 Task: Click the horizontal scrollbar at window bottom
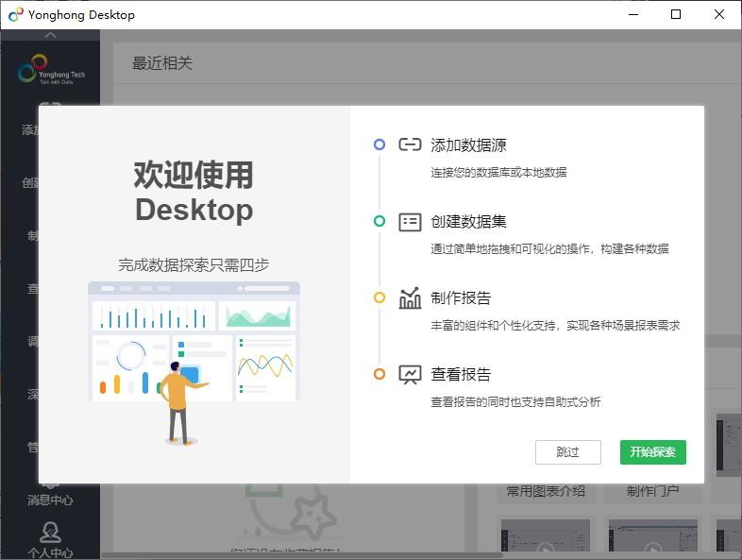[x=302, y=555]
